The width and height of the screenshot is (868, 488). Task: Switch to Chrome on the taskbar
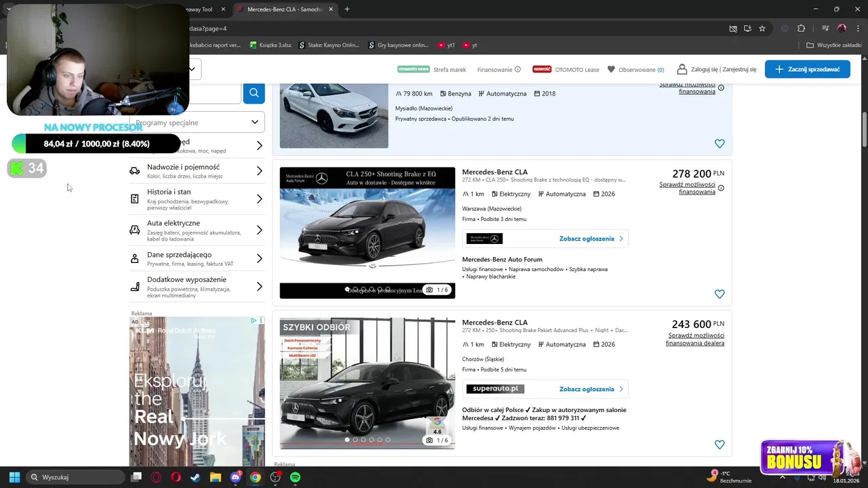click(x=255, y=477)
